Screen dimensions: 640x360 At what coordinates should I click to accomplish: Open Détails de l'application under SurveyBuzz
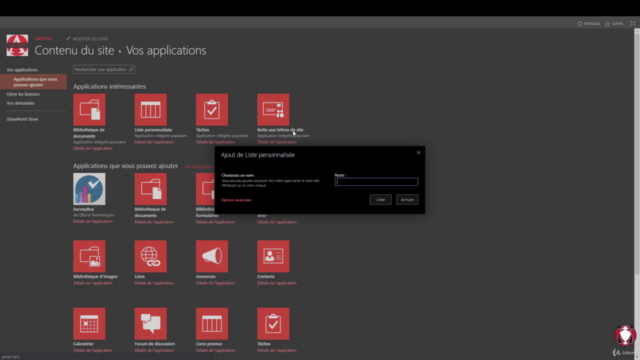(x=93, y=221)
